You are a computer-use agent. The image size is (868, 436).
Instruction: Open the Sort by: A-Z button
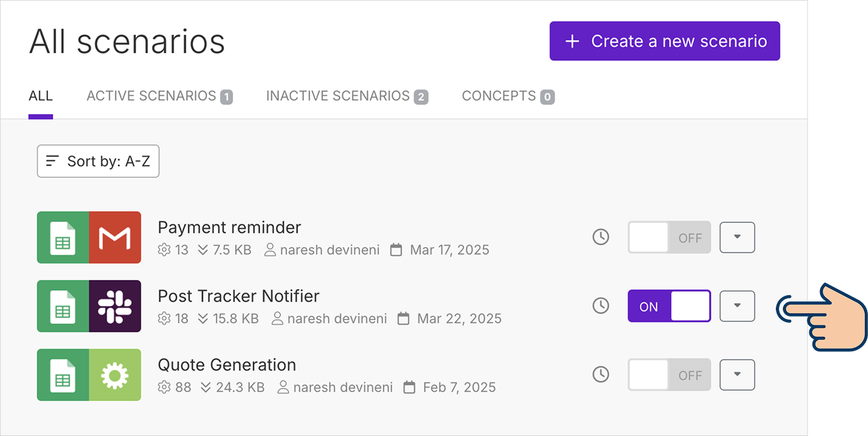(98, 162)
